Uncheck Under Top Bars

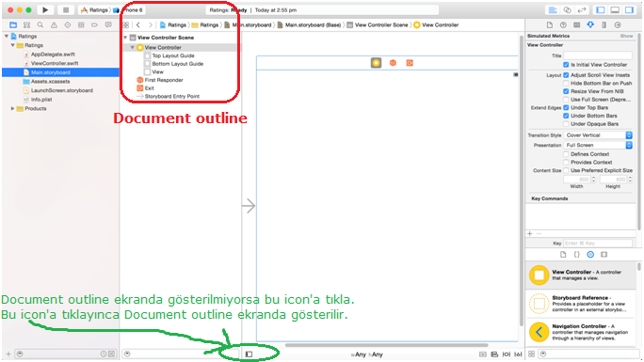[x=566, y=107]
